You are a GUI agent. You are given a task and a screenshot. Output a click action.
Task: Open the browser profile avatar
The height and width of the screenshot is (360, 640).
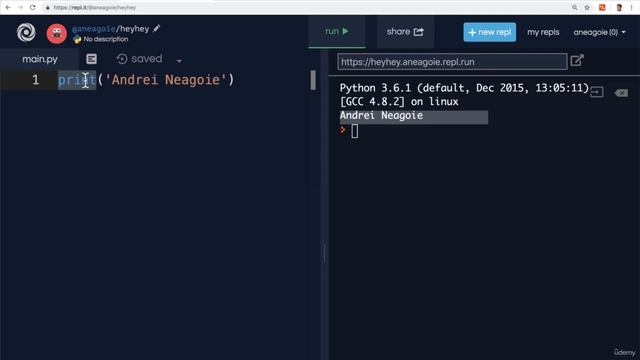tap(619, 7)
